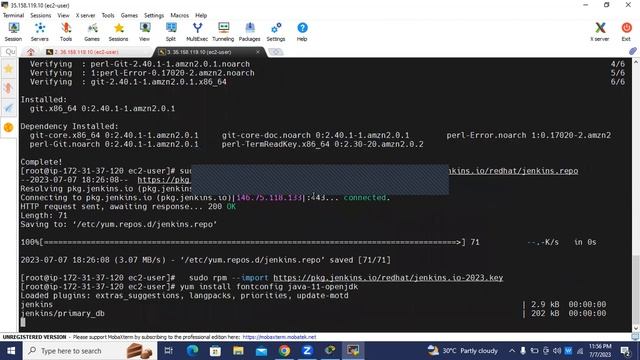Image resolution: width=640 pixels, height=360 pixels.
Task: Open a new tab with the blank tab button
Action: pos(276,52)
